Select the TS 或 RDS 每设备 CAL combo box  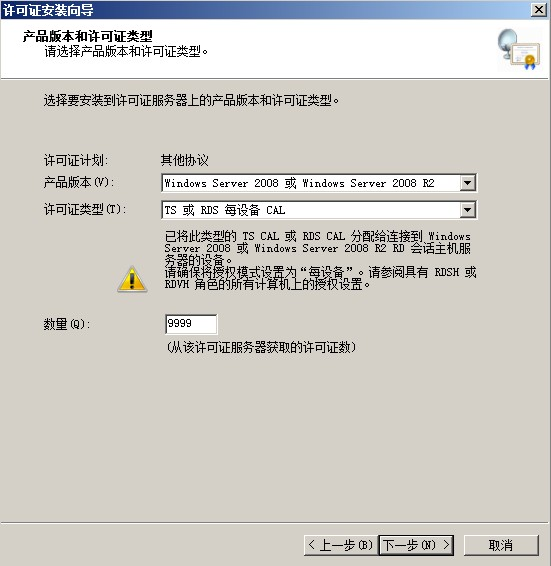[x=319, y=210]
